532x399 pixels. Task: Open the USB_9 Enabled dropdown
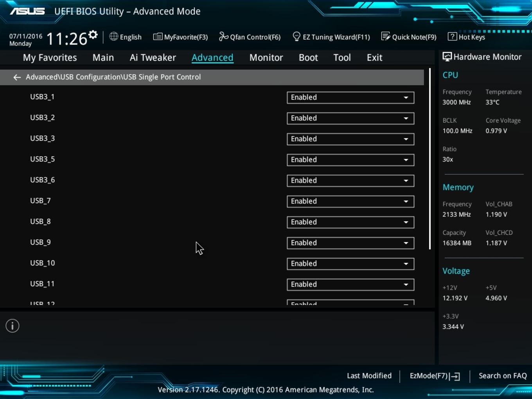point(350,243)
